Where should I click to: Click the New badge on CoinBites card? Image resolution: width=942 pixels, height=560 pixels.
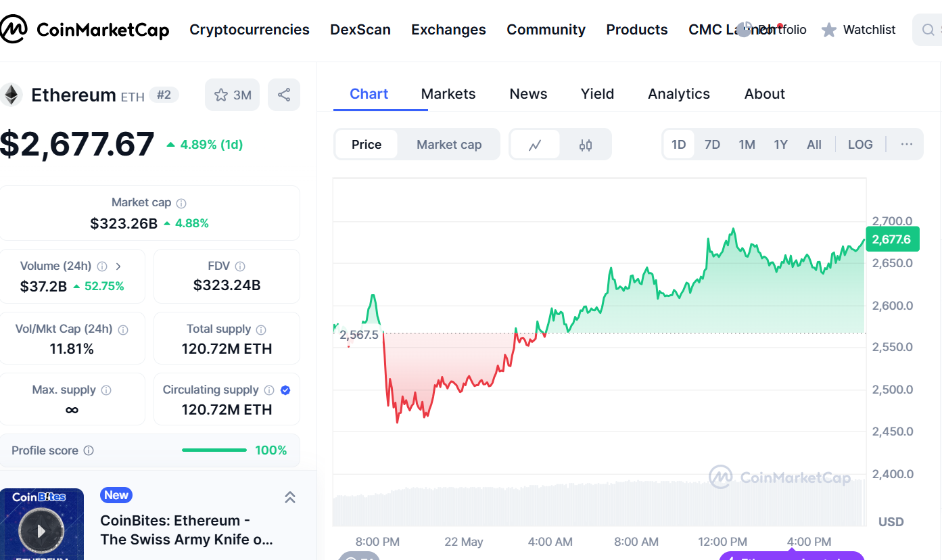click(116, 495)
